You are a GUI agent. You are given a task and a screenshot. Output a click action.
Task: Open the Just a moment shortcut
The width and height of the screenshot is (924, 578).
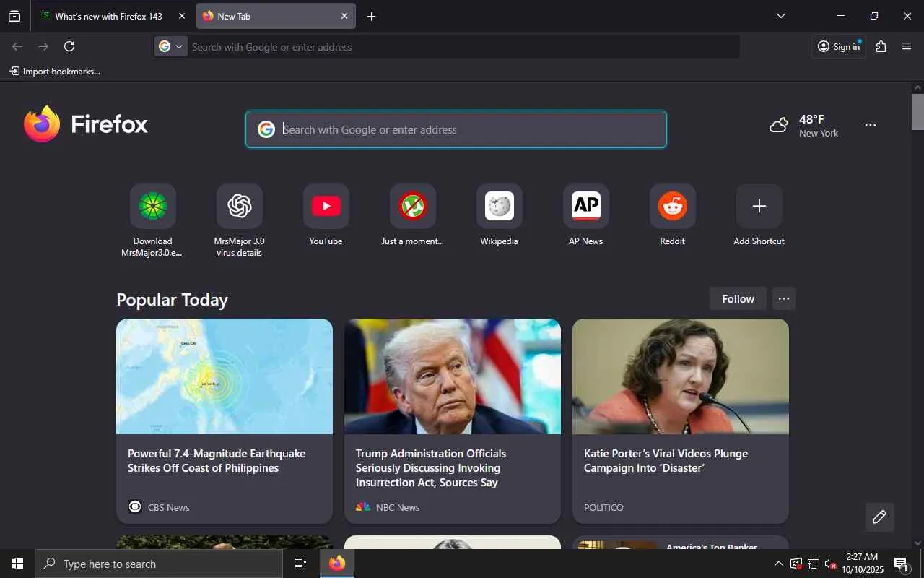click(412, 215)
